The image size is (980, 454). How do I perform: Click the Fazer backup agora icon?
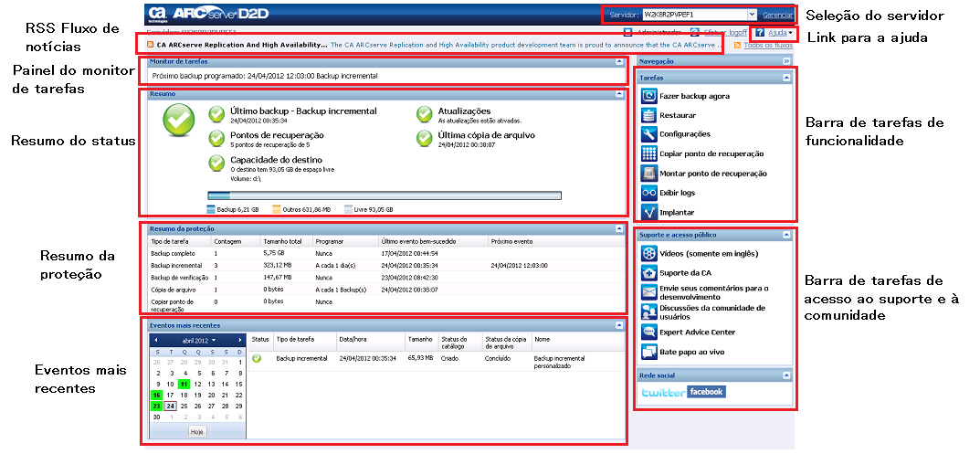point(648,96)
